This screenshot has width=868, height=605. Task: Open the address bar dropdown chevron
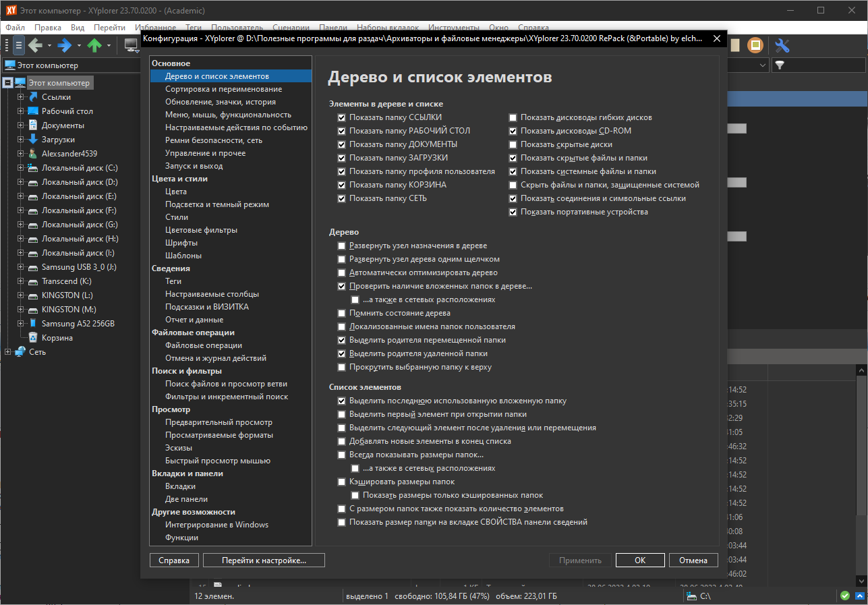[x=763, y=65]
